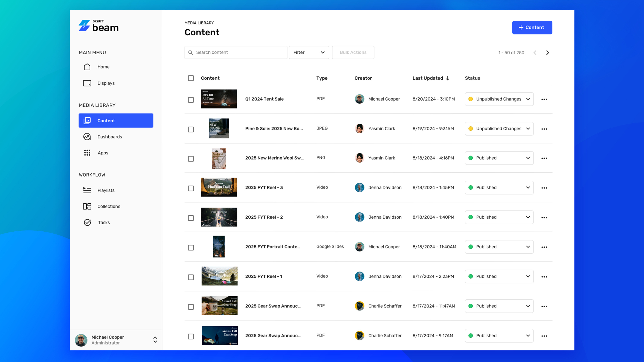Check the Pine & Sole row checkbox
644x362 pixels.
point(191,129)
